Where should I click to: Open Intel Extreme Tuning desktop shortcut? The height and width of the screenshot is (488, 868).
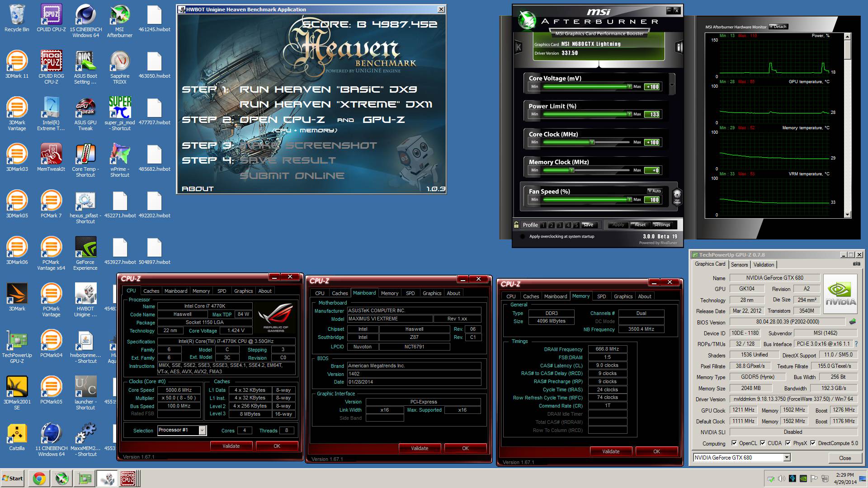51,113
